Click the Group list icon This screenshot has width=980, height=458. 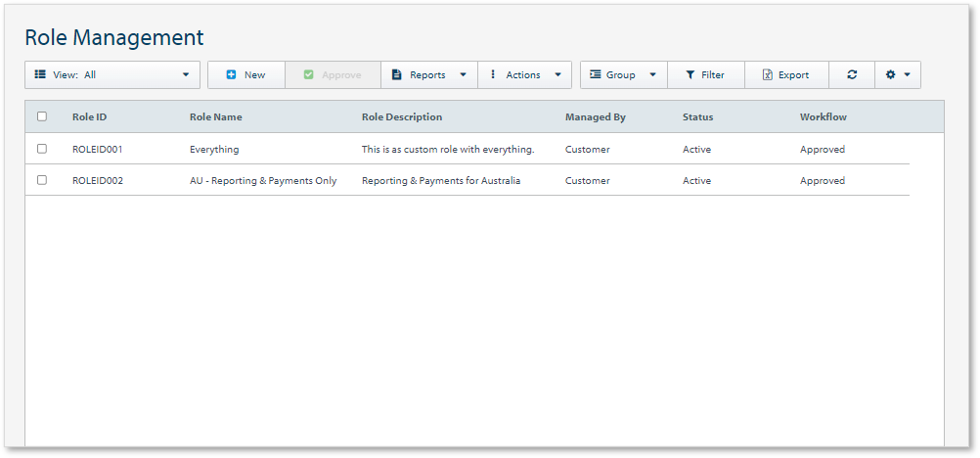pos(595,75)
